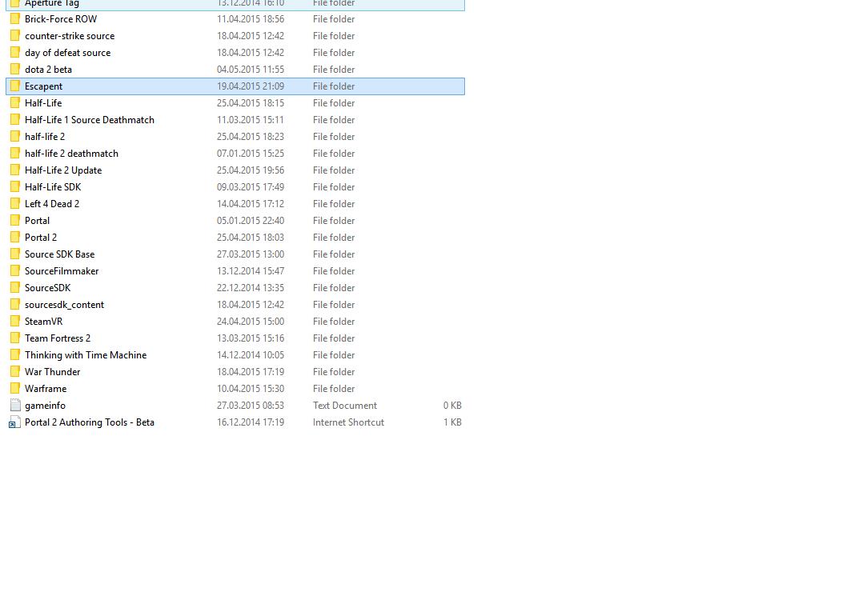Click the date 05.01.2015 22:40

tap(251, 221)
